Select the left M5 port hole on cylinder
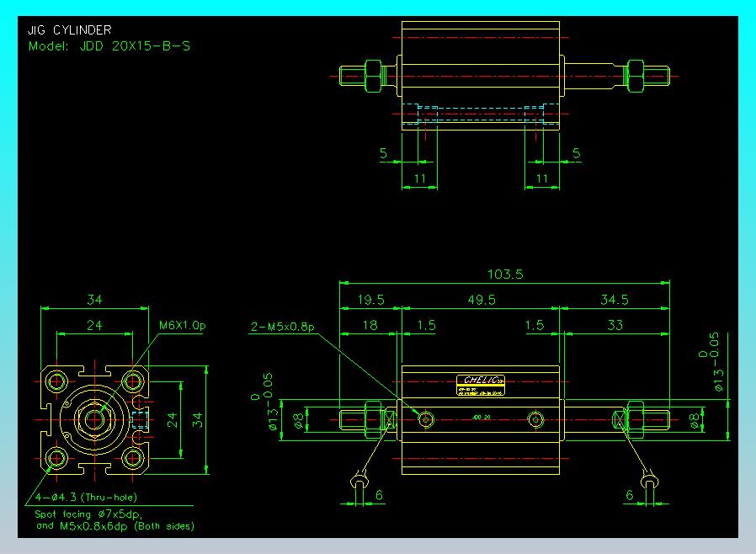756x554 pixels. pos(427,418)
